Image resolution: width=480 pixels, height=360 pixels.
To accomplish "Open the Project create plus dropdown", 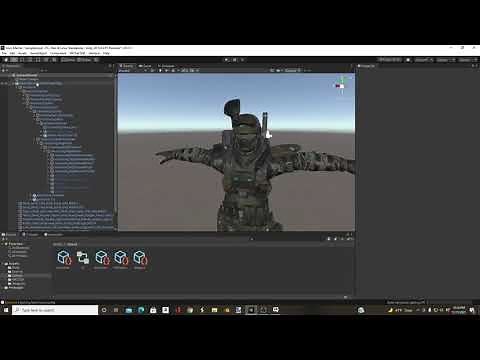I will point(4,239).
